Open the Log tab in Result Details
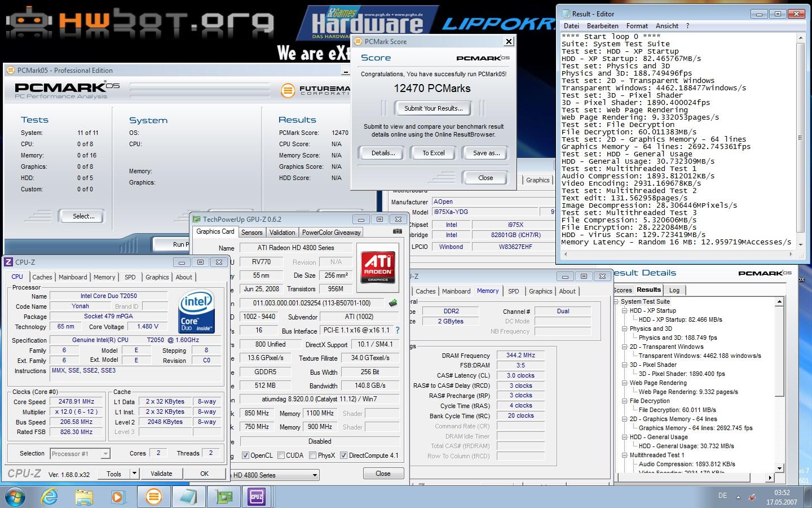This screenshot has height=508, width=812. pos(674,290)
